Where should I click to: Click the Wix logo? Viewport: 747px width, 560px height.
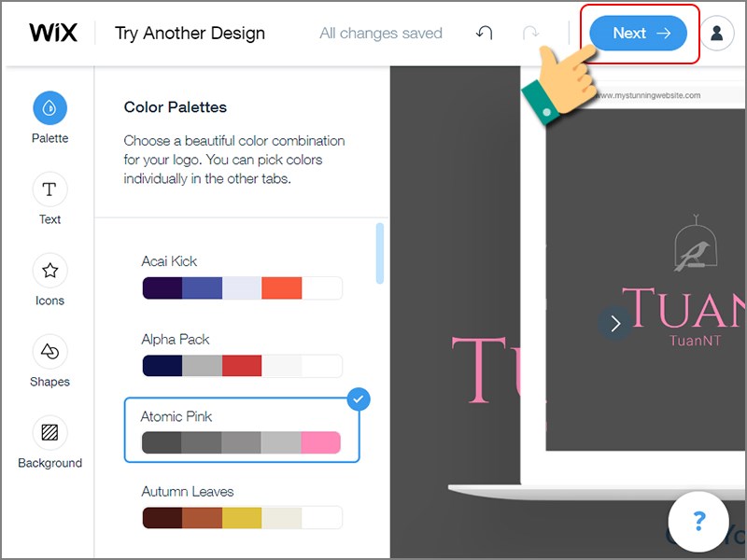[53, 34]
